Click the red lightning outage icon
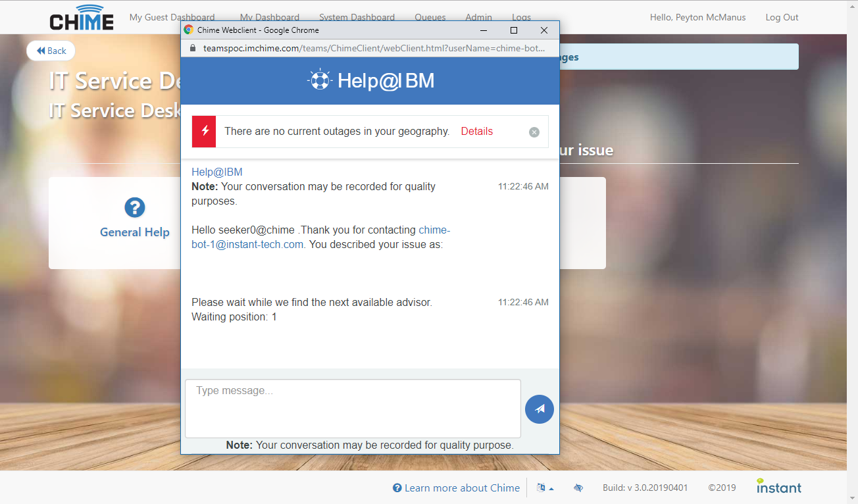 204,131
